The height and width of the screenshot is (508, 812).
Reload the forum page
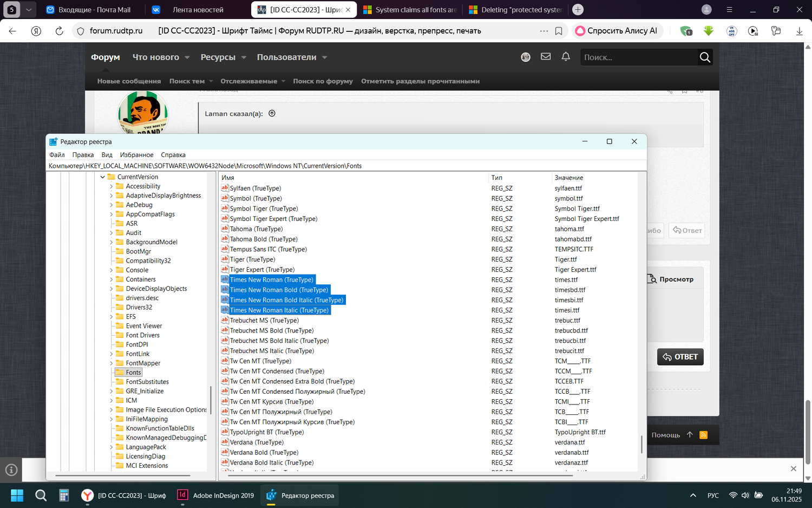tap(60, 31)
